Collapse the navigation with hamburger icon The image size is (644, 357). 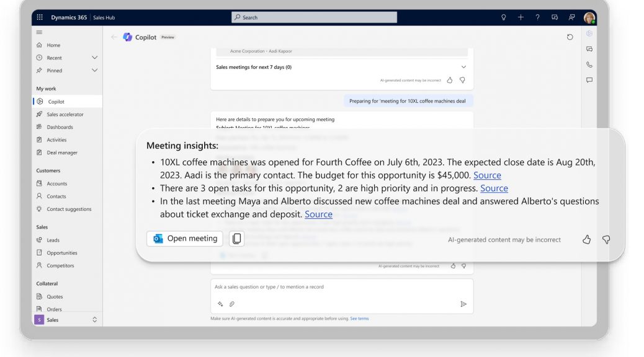point(40,32)
